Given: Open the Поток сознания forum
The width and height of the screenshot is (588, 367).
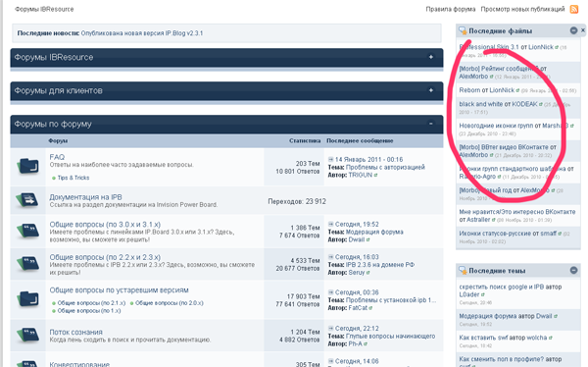Looking at the screenshot, I should (75, 332).
